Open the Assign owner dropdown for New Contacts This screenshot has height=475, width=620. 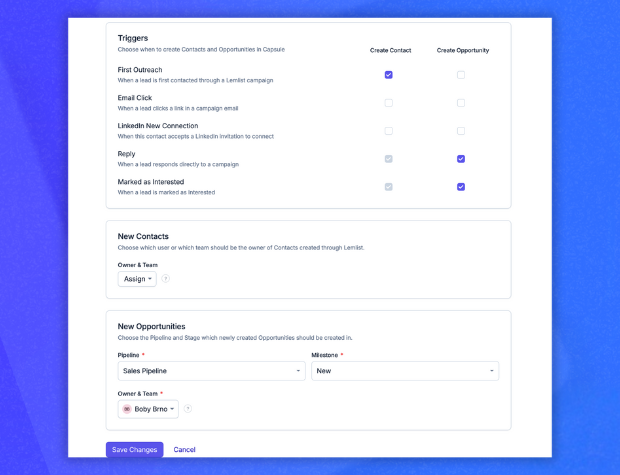coord(137,279)
